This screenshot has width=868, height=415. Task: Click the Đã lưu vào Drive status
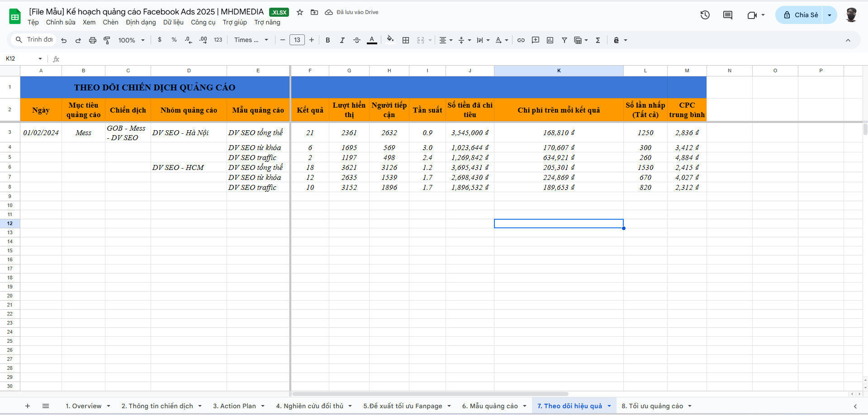point(352,12)
